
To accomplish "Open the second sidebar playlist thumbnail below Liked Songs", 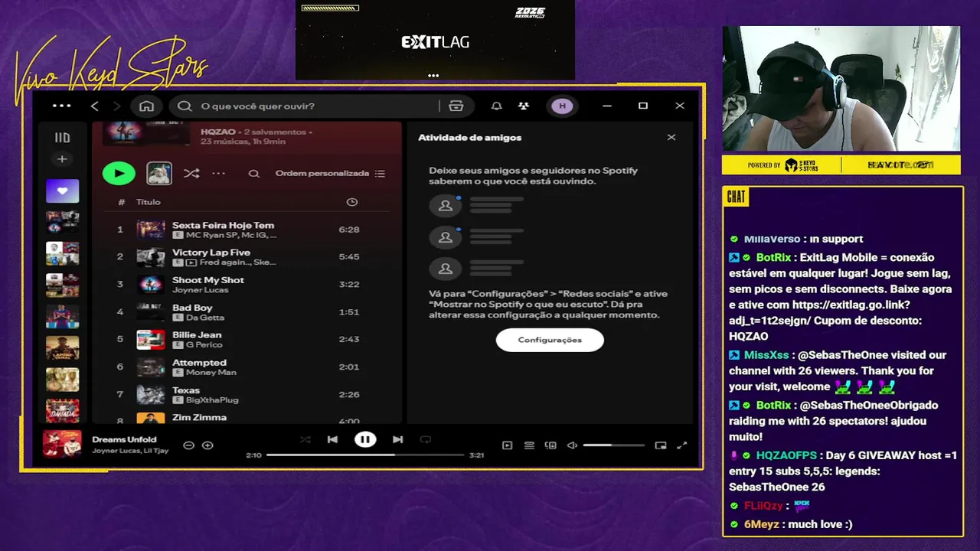I will point(62,253).
